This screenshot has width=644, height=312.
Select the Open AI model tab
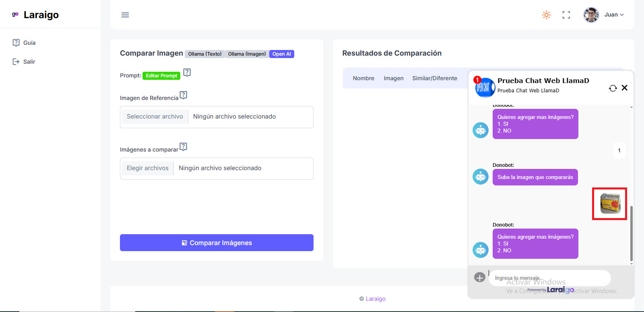click(x=281, y=54)
